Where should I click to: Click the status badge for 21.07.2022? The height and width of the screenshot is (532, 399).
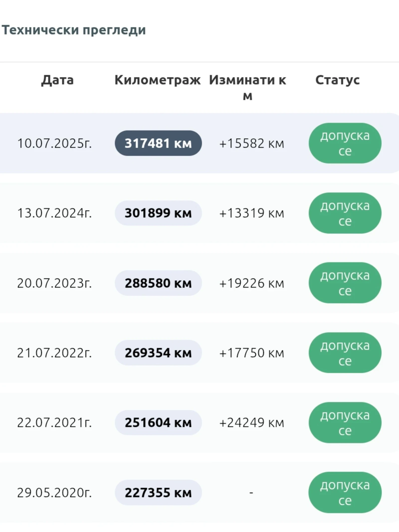point(345,353)
